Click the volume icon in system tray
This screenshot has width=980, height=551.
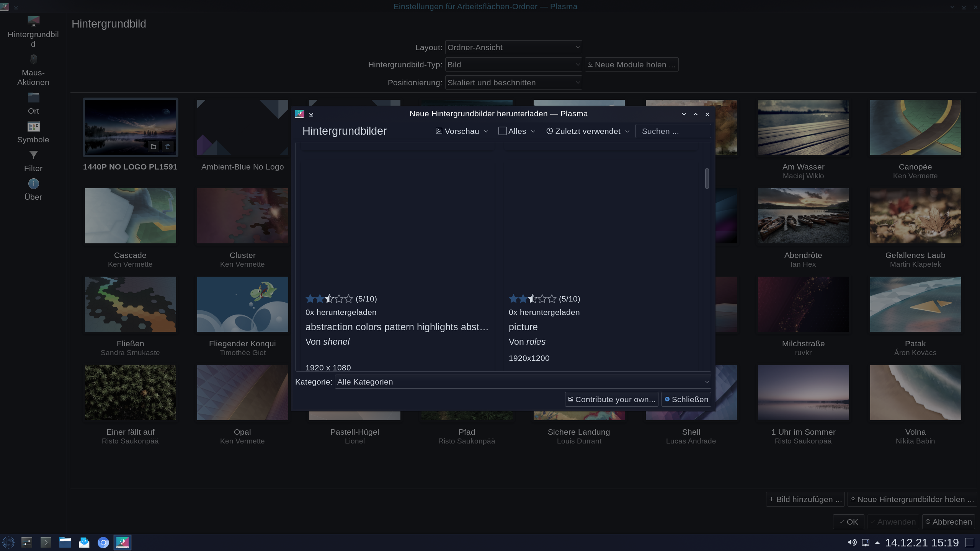click(x=852, y=542)
